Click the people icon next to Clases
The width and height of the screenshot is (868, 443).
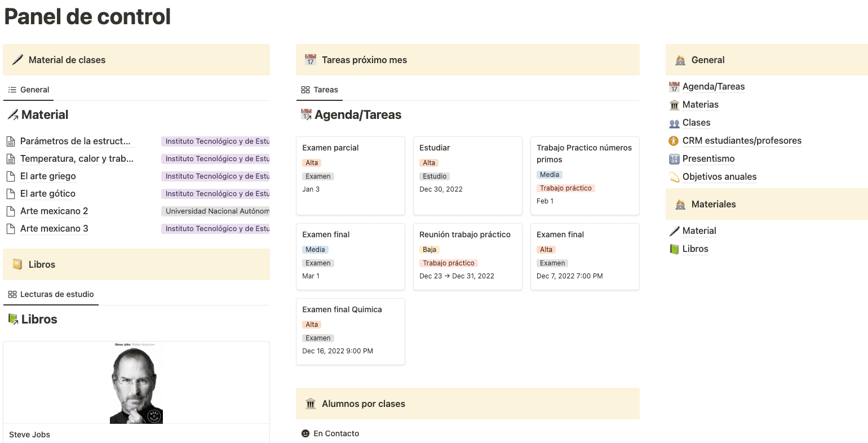pyautogui.click(x=674, y=123)
